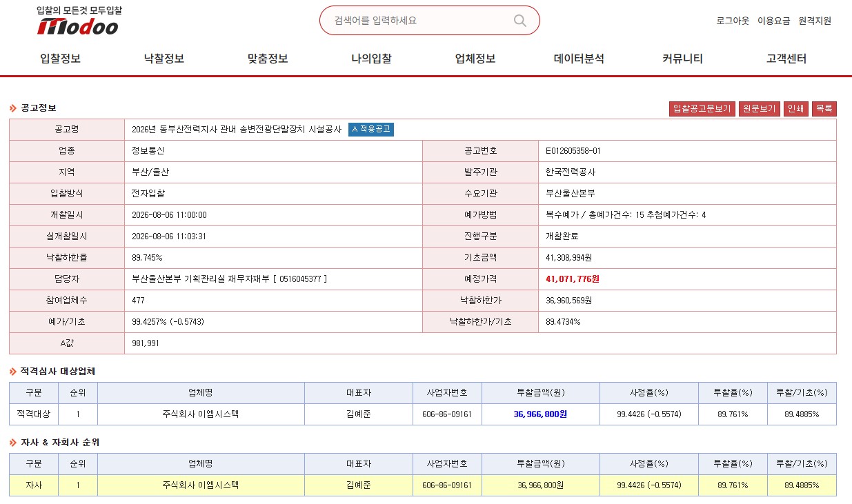
Task: Click 김예준 in the 적격대상 row
Action: (359, 414)
